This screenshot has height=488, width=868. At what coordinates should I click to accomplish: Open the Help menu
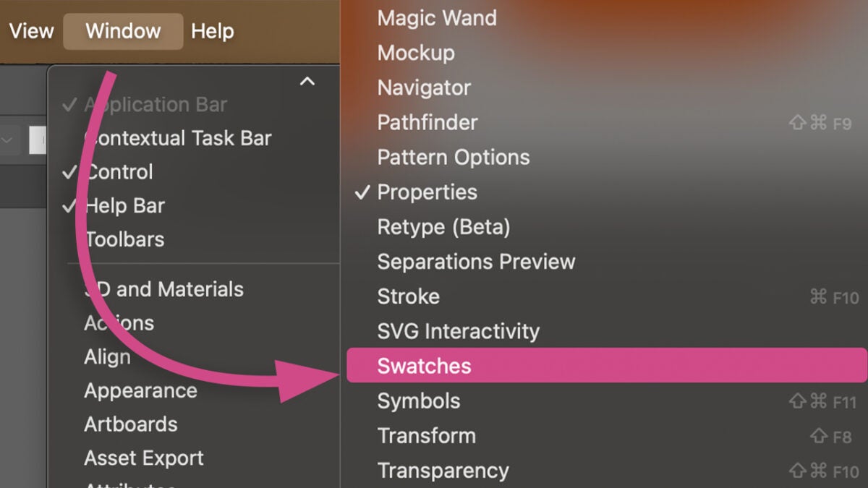212,31
